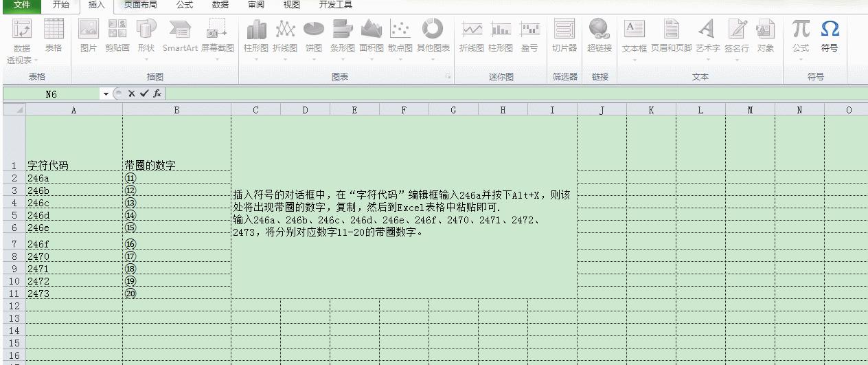Insert an area chart (面积图)
This screenshot has width=868, height=365.
372,39
